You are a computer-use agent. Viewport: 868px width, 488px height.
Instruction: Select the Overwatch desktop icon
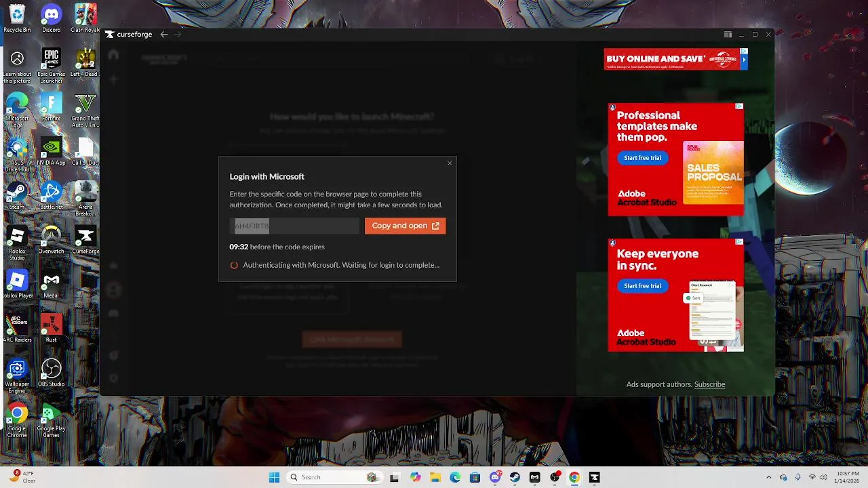[52, 239]
